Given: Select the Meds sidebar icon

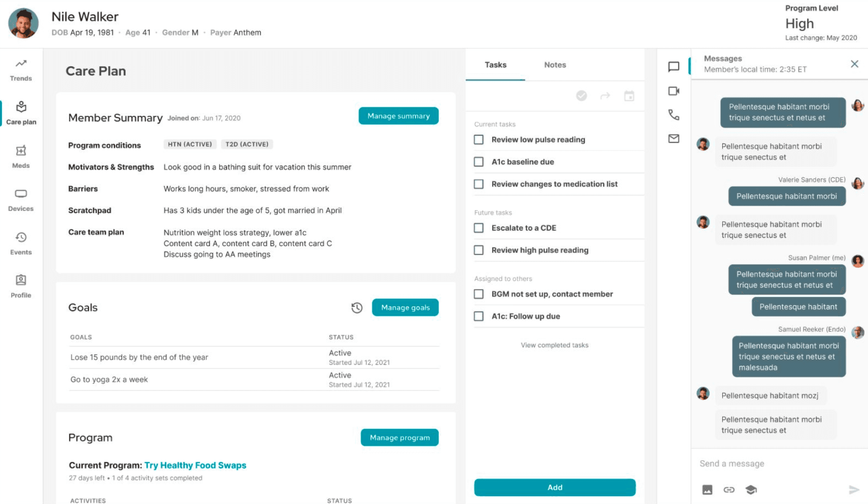Looking at the screenshot, I should click(x=21, y=157).
